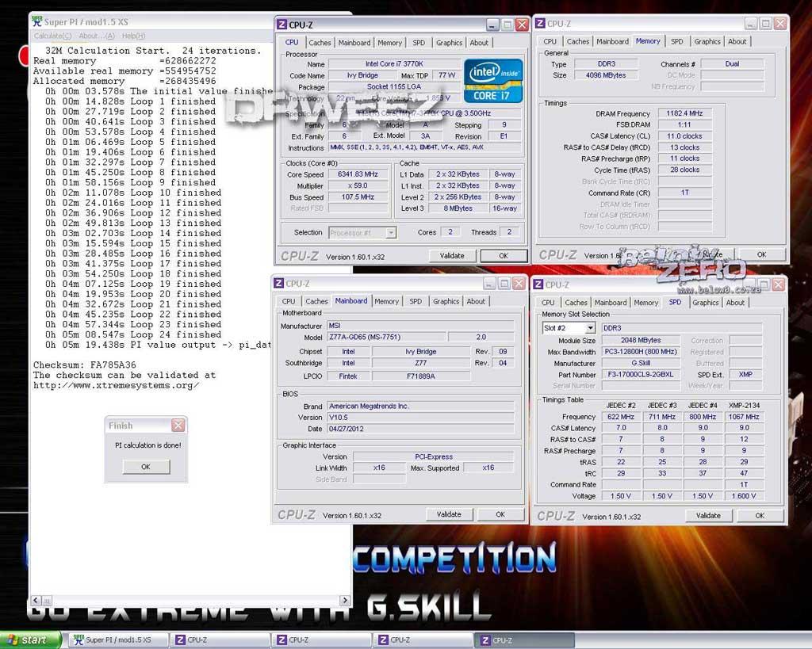Open Caches tab in CPU window
Screen dimensions: 812x649
320,43
